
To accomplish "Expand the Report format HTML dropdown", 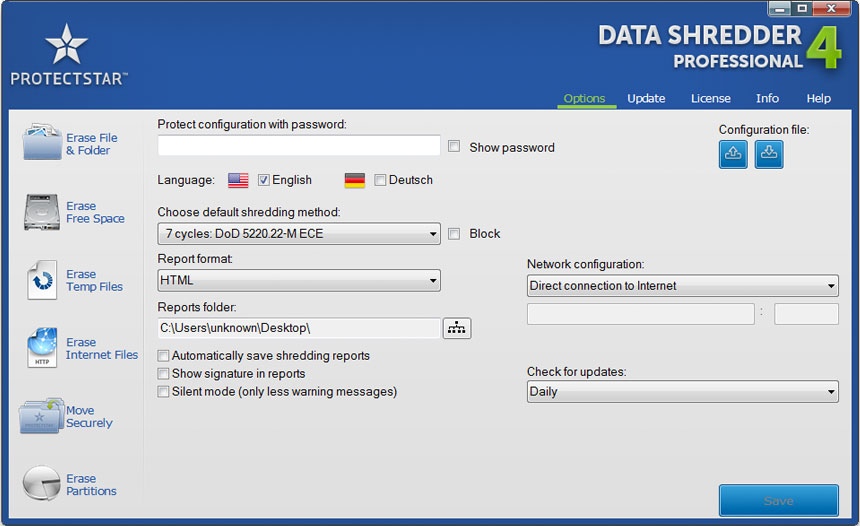I will (x=299, y=280).
